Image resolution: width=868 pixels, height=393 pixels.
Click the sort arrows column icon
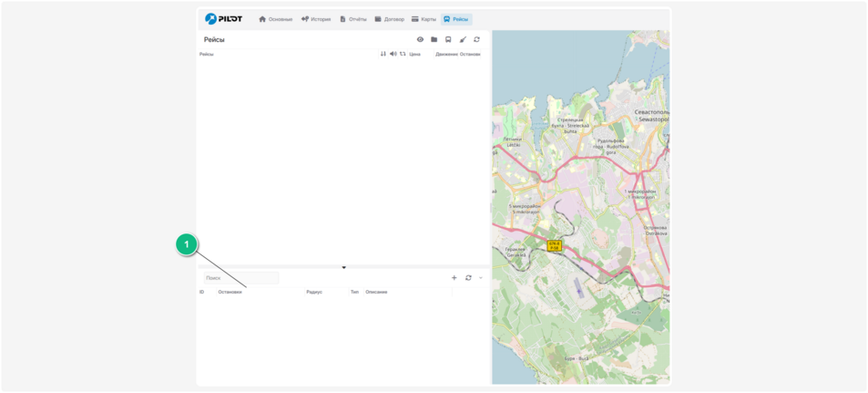pos(383,54)
